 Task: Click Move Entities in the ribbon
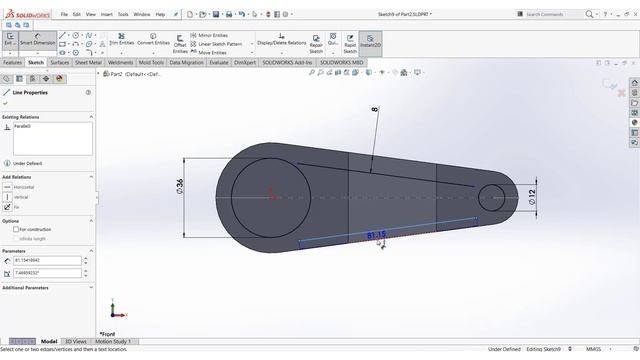pos(208,53)
